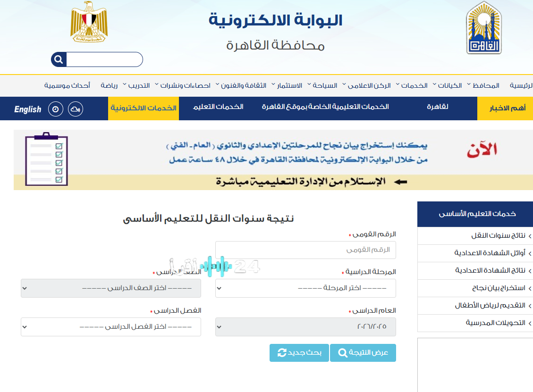Open the اختر المرحلة dropdown
533x392 pixels.
(x=305, y=288)
